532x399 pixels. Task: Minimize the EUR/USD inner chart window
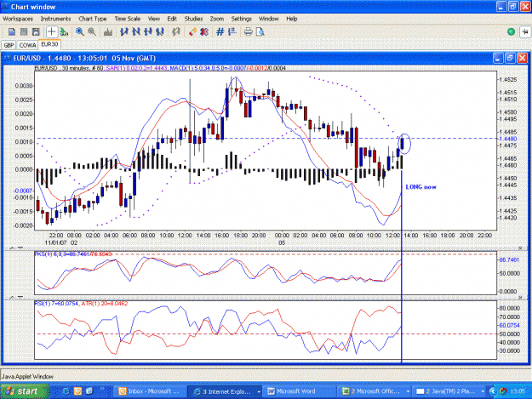click(498, 59)
